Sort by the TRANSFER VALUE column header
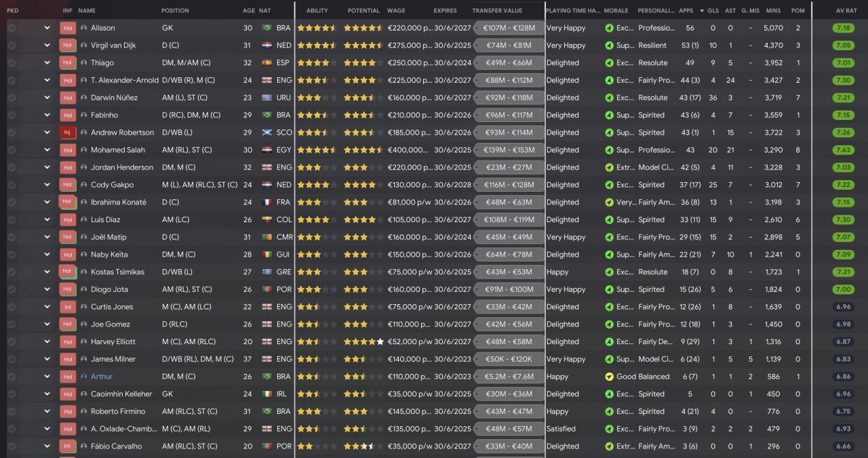The height and width of the screenshot is (458, 868). [497, 11]
